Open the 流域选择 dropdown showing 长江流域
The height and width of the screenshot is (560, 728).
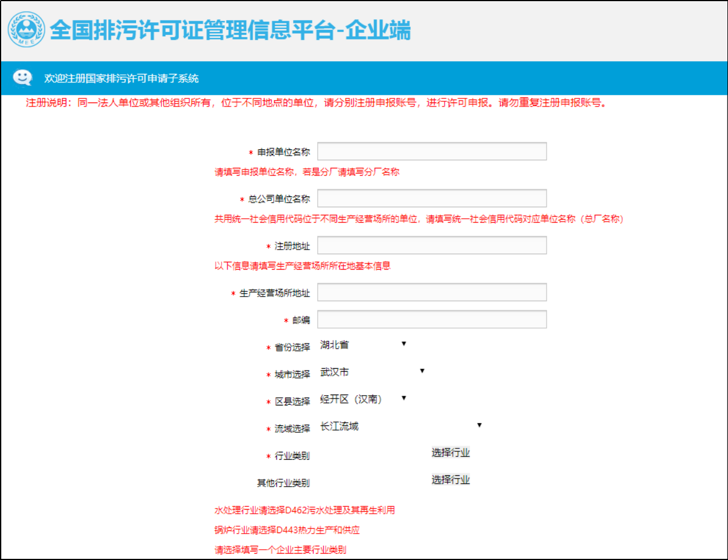coord(401,426)
